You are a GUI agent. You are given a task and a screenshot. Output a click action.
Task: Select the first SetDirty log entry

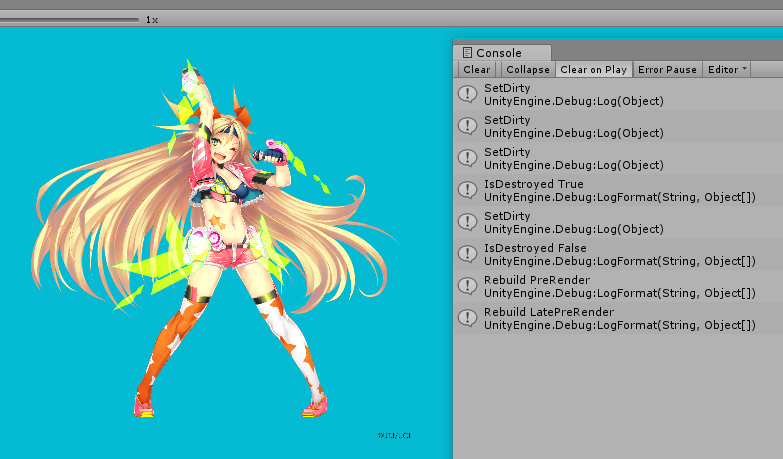click(618, 94)
